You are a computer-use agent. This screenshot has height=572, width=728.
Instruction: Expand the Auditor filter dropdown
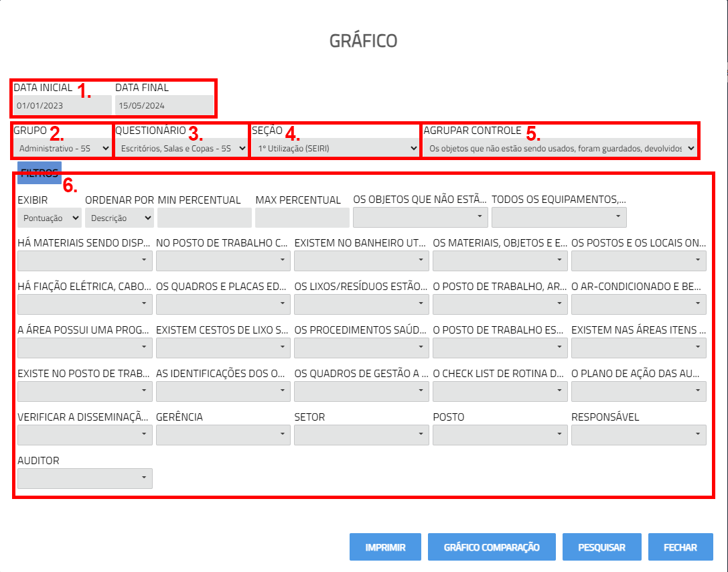coord(85,478)
